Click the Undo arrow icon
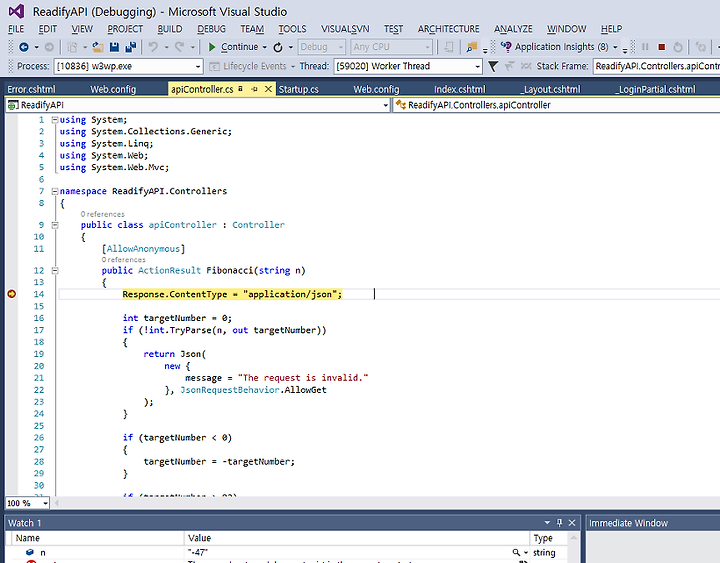Screen dimensions: 720x563 [153, 47]
